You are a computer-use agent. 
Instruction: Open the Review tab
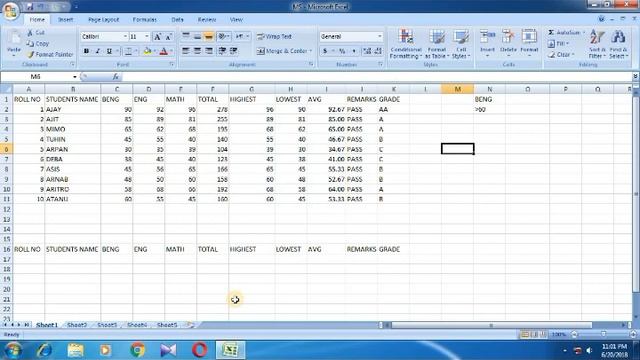tap(207, 20)
